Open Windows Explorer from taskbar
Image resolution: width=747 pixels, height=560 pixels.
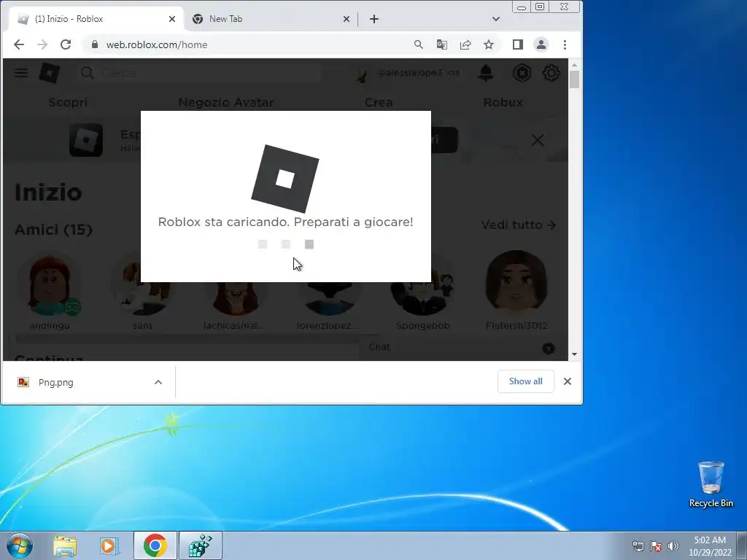[65, 545]
